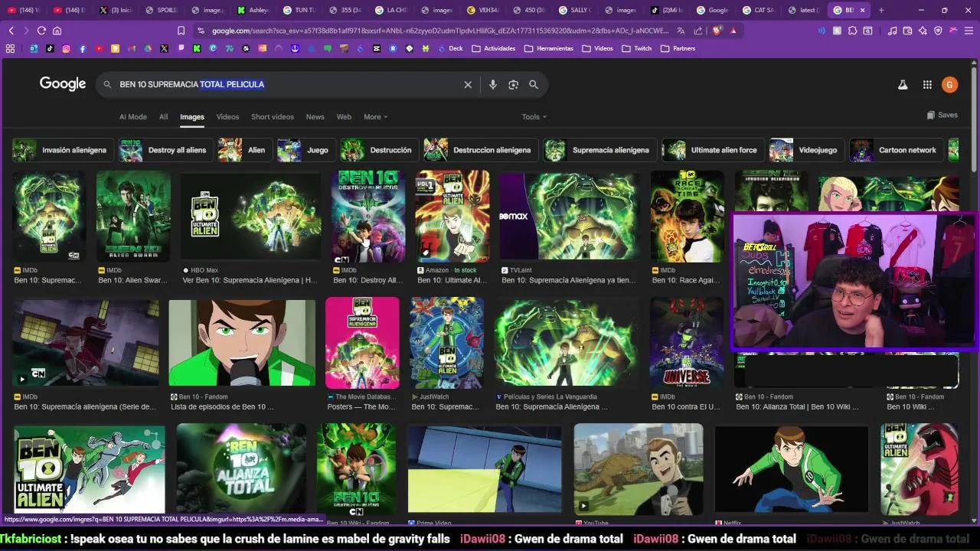The height and width of the screenshot is (551, 980).
Task: Expand the Tools dropdown
Action: 534,117
